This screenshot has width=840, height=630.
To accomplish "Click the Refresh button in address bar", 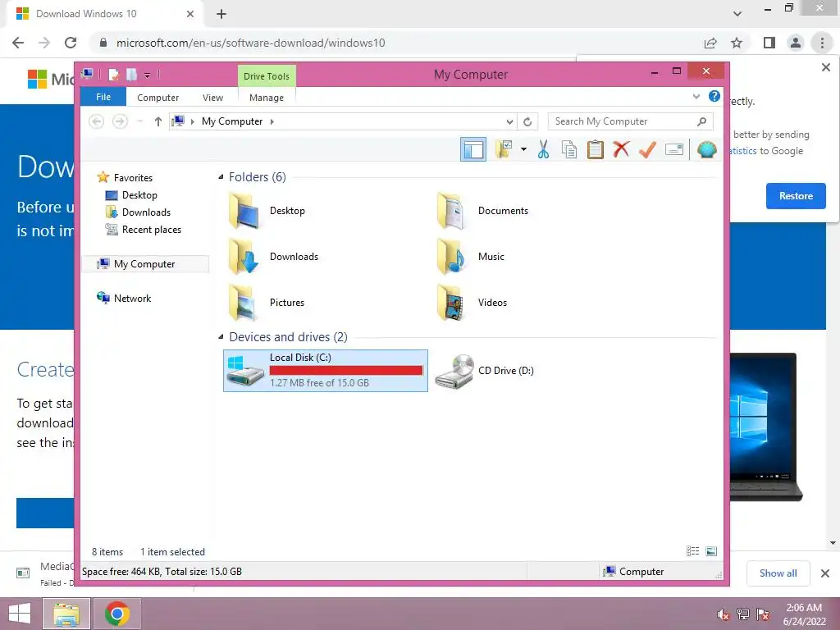I will point(527,121).
